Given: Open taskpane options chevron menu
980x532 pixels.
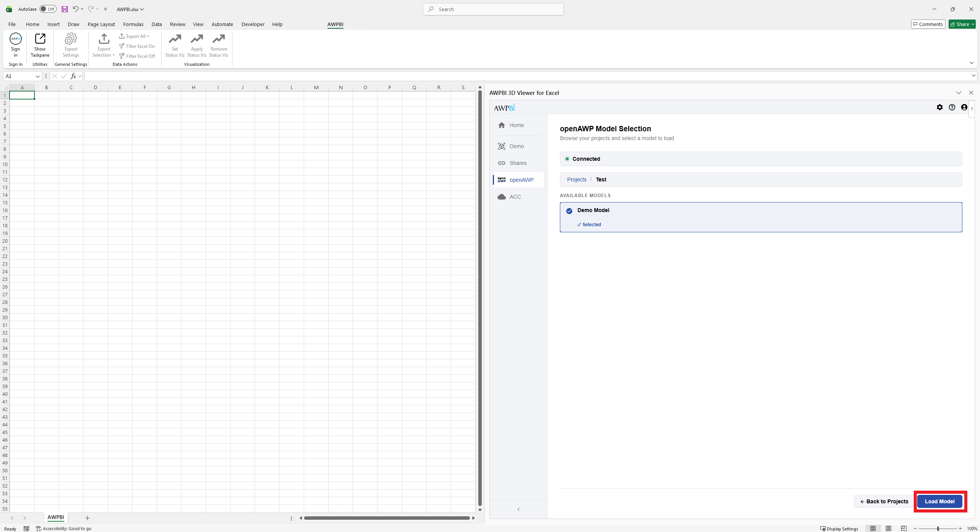Looking at the screenshot, I should pos(959,93).
